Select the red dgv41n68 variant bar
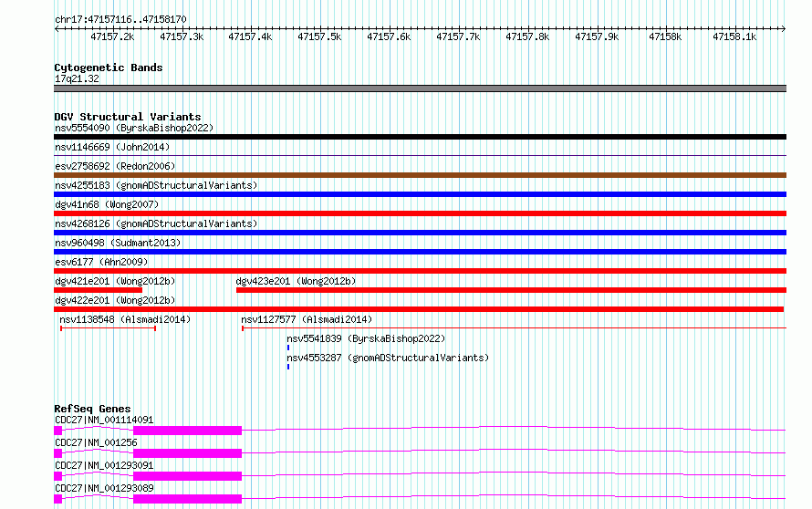This screenshot has height=509, width=812. click(420, 213)
